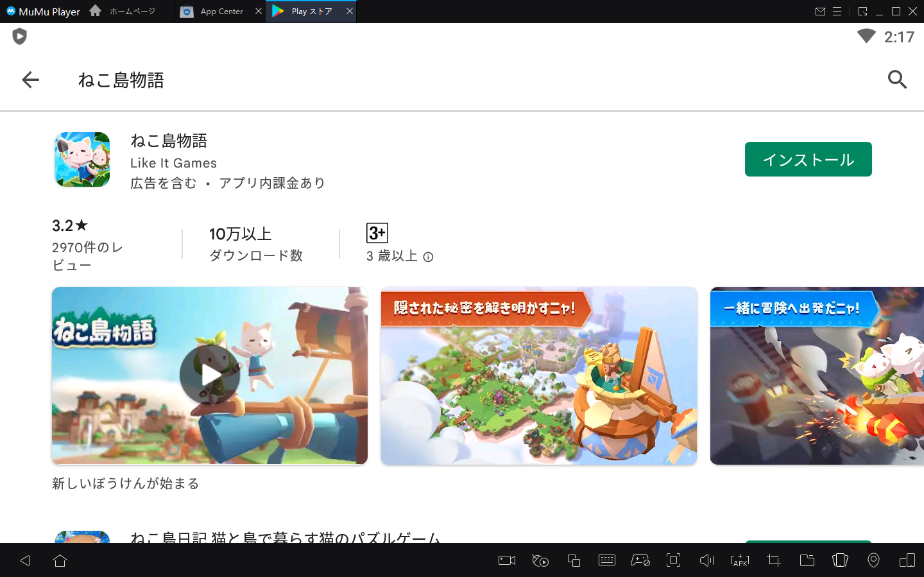Tap the Android back triangle button
The image size is (924, 577).
coord(25,561)
